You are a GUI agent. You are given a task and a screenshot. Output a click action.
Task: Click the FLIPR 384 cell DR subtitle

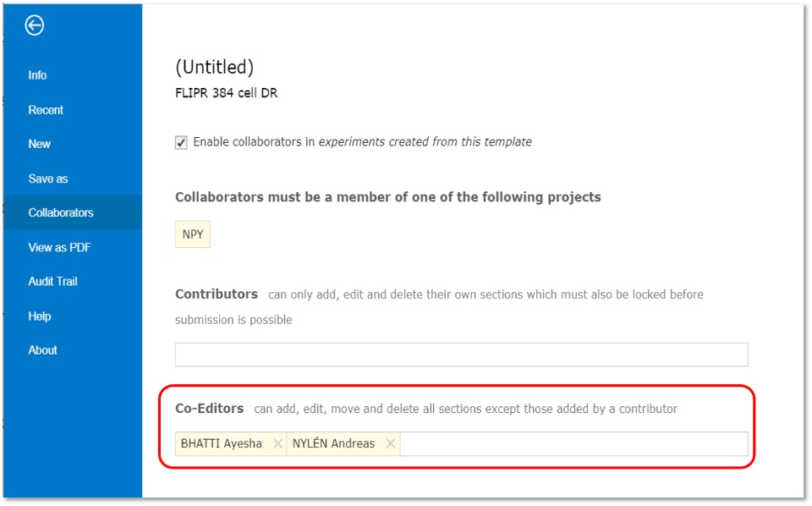227,93
